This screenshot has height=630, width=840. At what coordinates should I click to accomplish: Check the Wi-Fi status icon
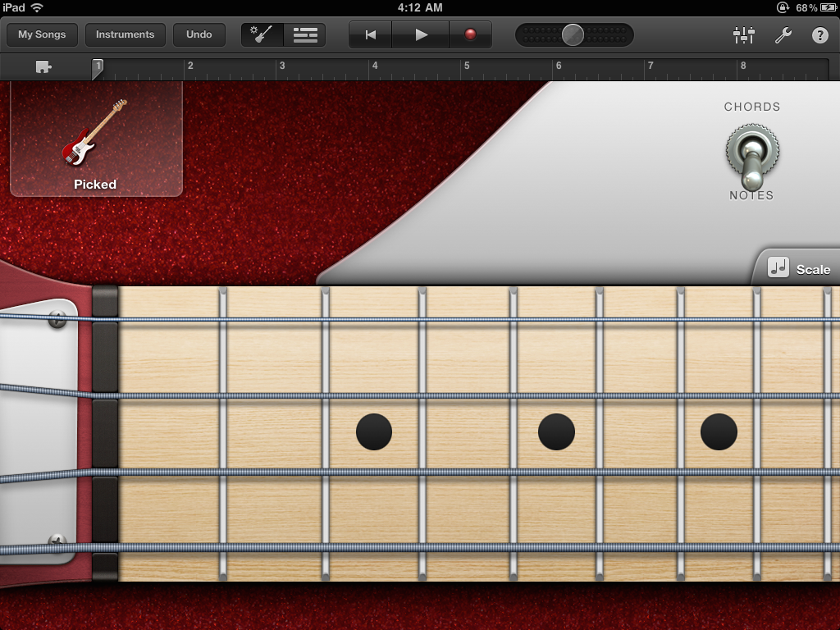click(37, 7)
